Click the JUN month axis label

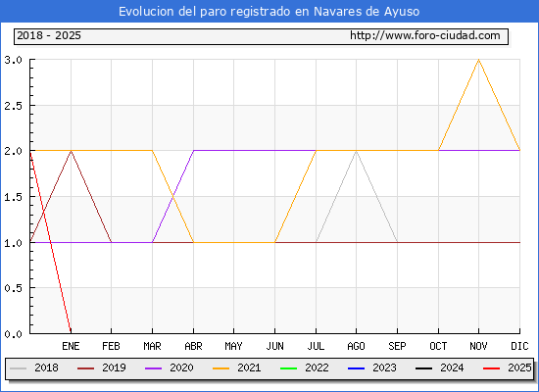point(274,346)
